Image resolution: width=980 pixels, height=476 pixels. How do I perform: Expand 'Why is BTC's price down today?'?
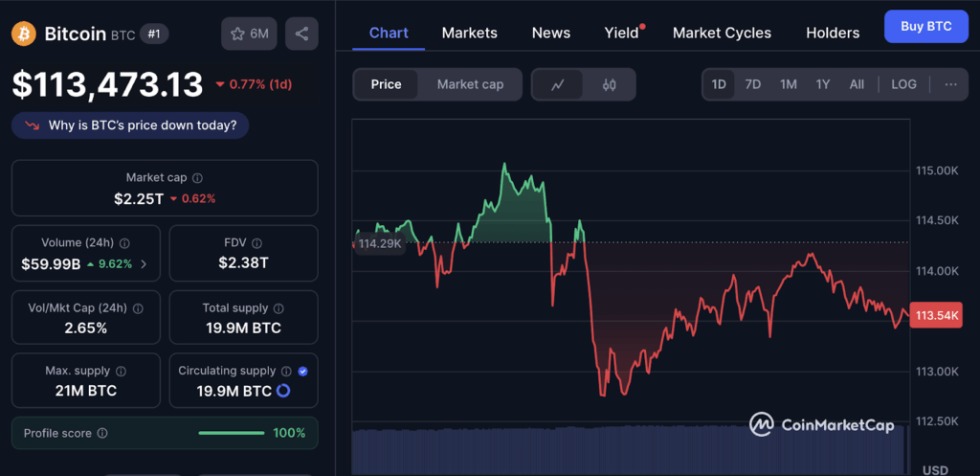[x=130, y=125]
